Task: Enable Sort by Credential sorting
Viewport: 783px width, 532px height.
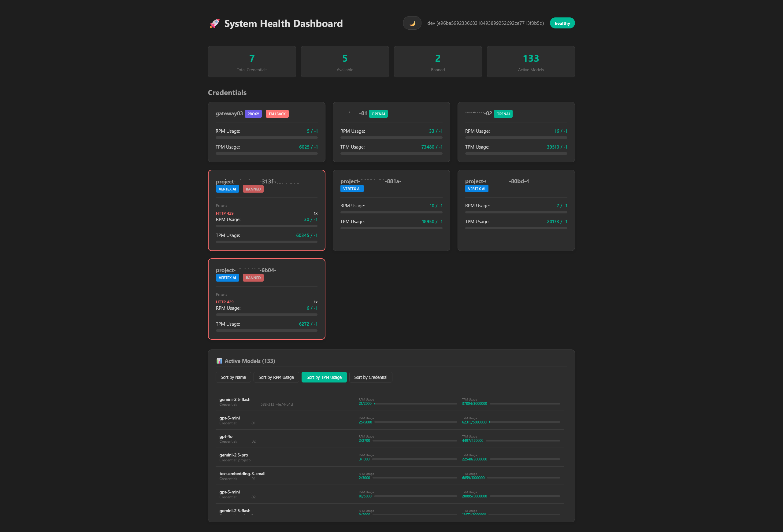Action: (371, 377)
